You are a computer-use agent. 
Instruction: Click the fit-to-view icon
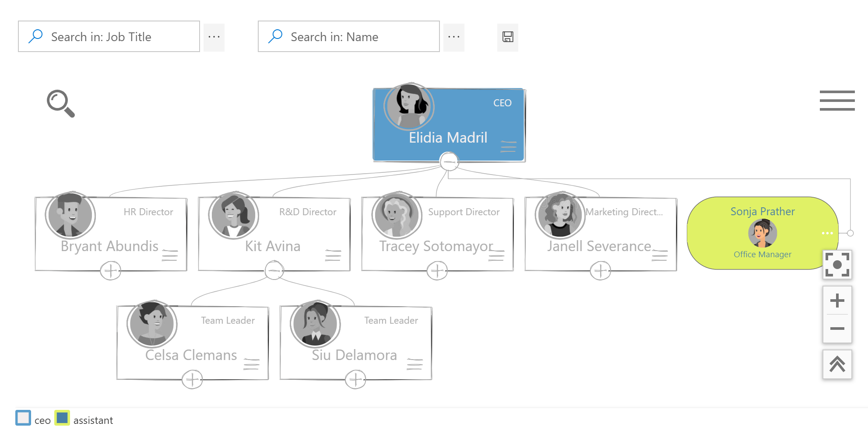point(837,264)
